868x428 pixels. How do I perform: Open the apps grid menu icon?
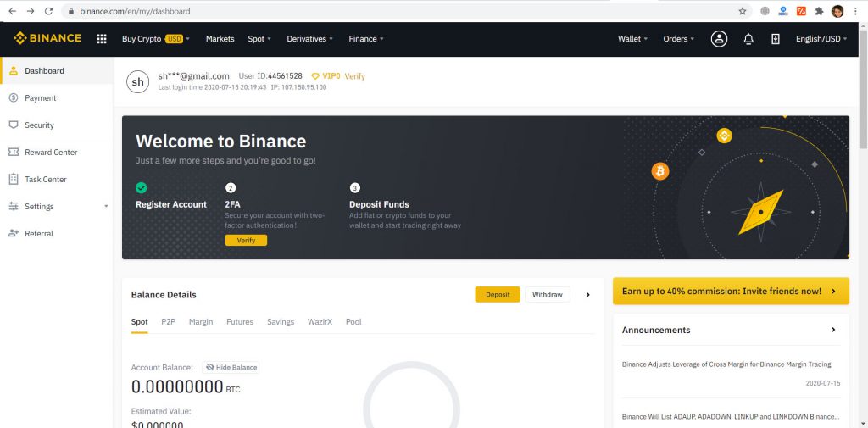pos(102,39)
